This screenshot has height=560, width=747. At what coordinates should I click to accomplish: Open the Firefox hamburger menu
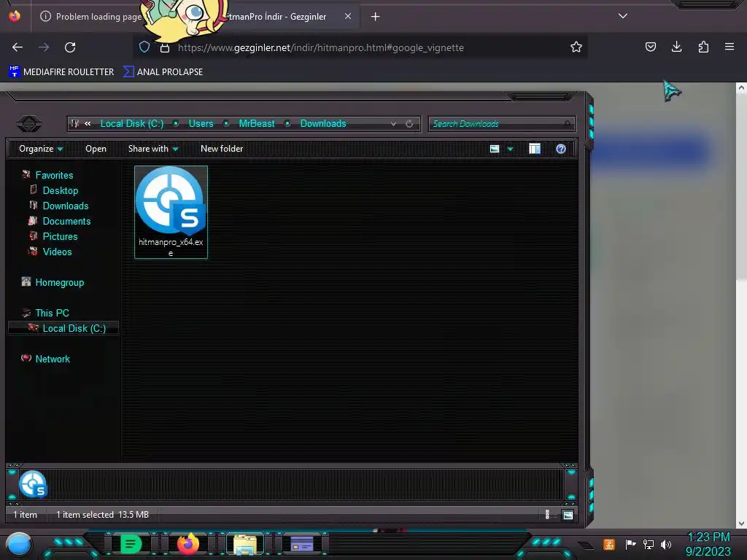pos(729,47)
